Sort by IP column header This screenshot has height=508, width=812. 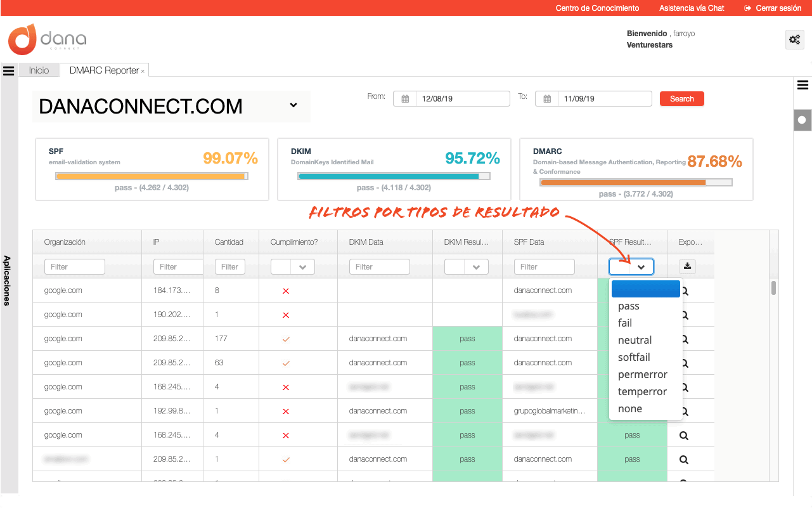(x=173, y=242)
